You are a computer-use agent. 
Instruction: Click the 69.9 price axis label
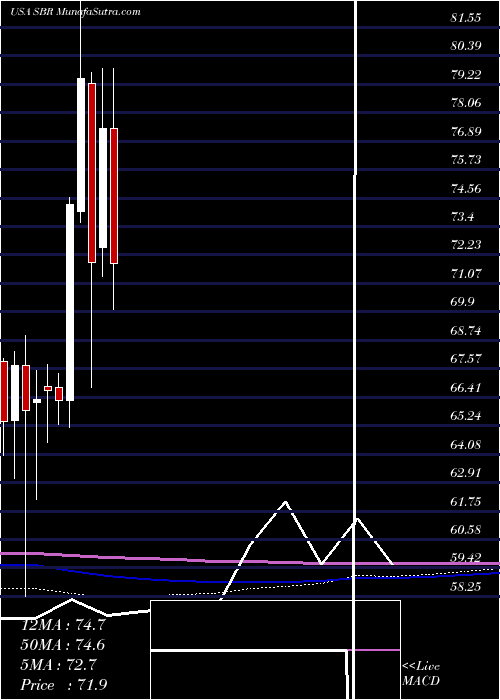462,302
